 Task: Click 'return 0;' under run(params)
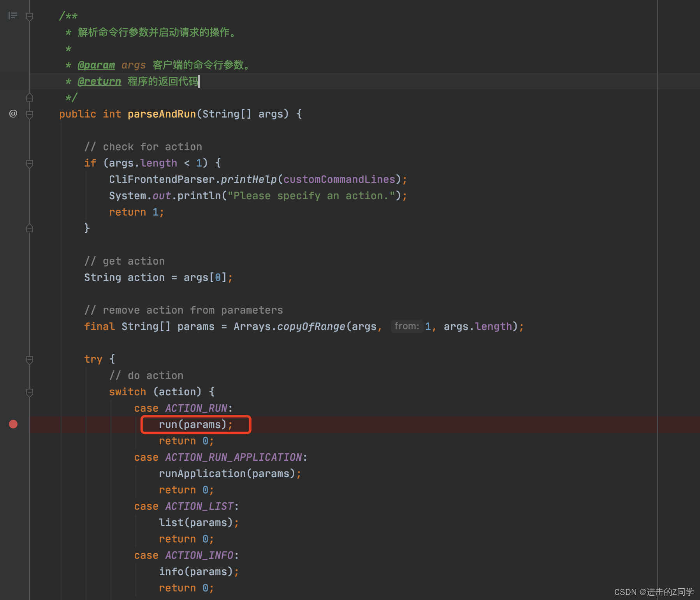(x=186, y=441)
